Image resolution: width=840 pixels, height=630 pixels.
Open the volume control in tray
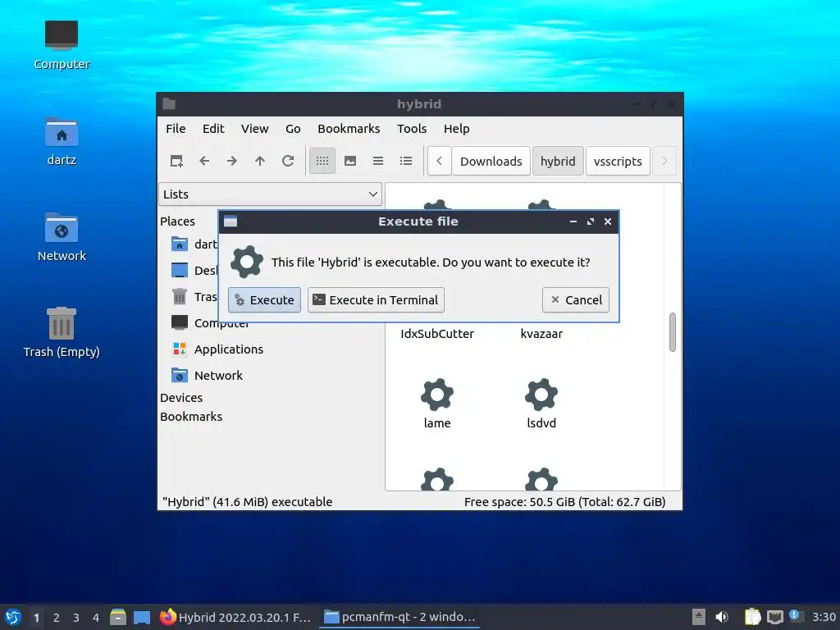point(722,617)
